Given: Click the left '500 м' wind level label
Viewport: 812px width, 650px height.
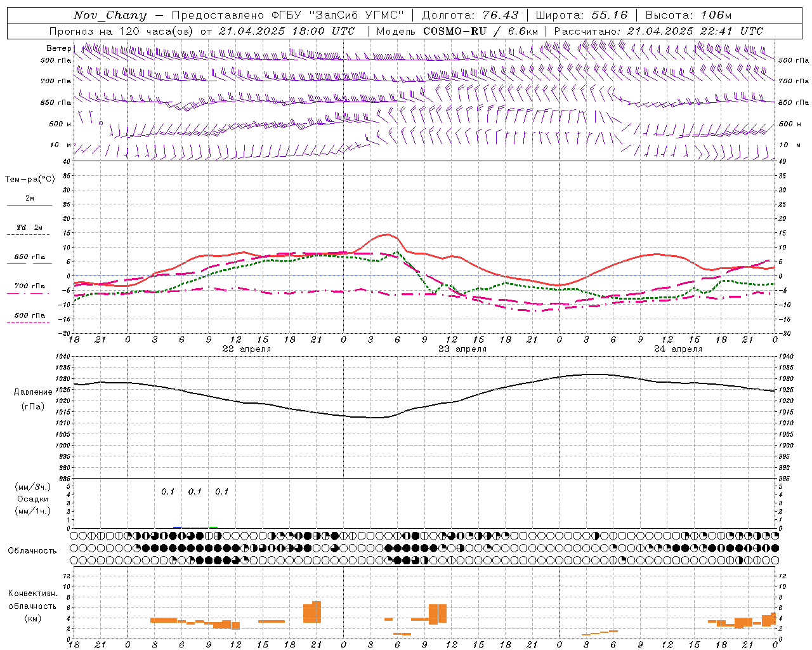Looking at the screenshot, I should [60, 124].
